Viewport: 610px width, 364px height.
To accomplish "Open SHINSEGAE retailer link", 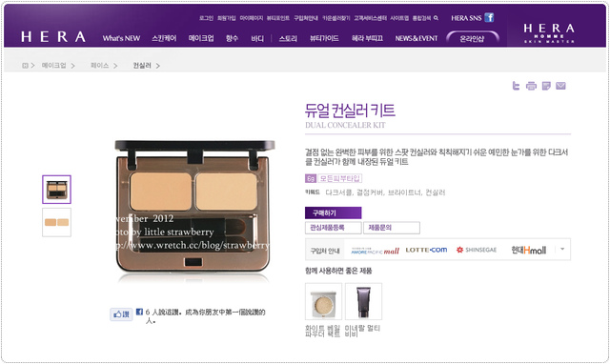I will pyautogui.click(x=477, y=250).
